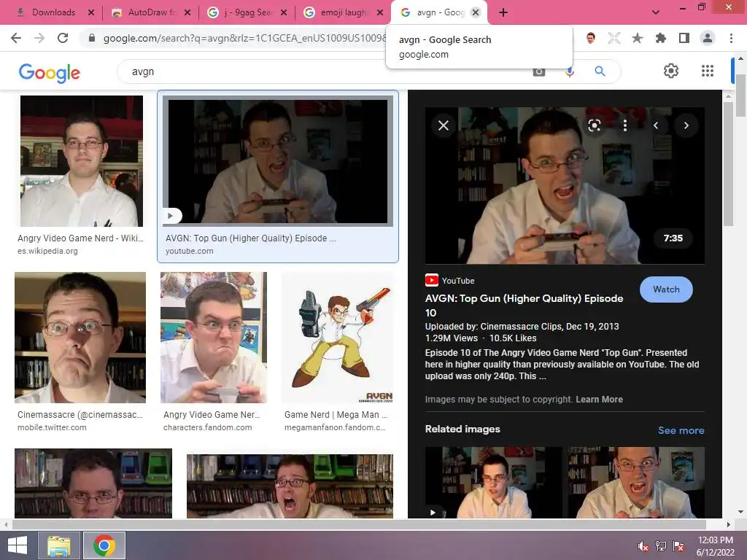This screenshot has height=560, width=747.
Task: Expand the tab search chevron
Action: point(656,12)
